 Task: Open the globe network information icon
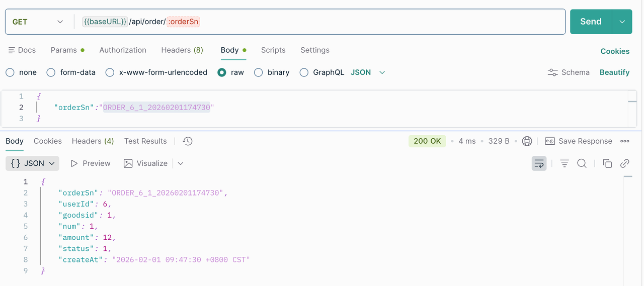[527, 141]
